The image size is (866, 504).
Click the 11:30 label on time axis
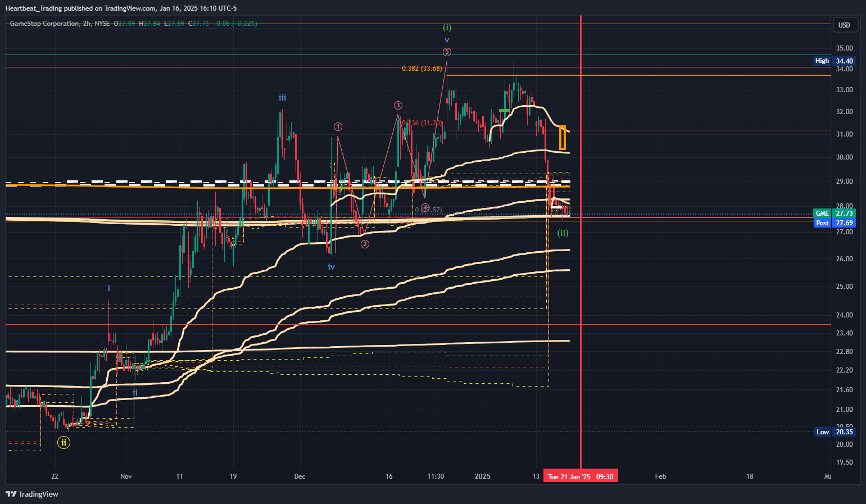[436, 476]
